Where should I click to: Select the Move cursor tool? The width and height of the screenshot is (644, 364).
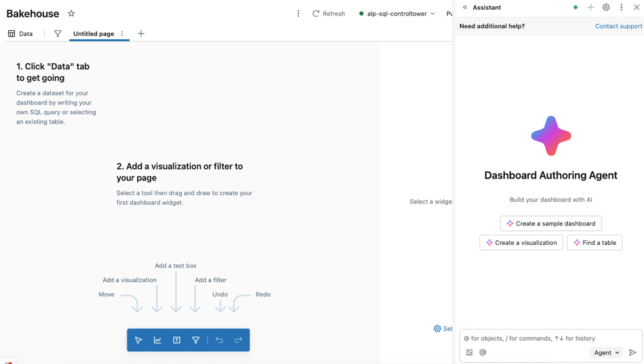(138, 340)
